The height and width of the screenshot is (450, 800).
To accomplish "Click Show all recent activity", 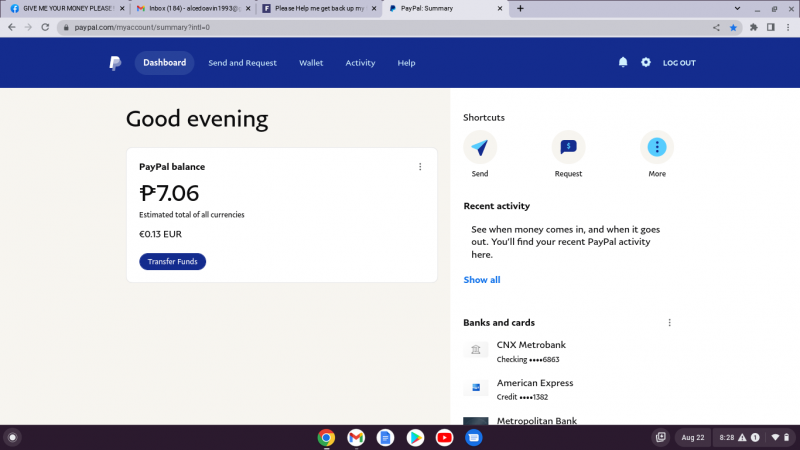I will 482,280.
